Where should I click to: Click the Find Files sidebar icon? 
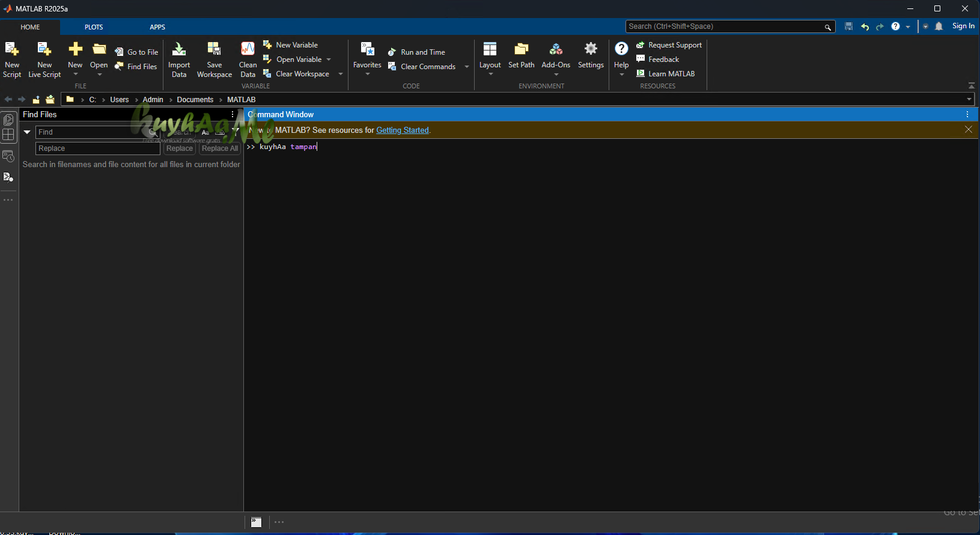click(8, 177)
